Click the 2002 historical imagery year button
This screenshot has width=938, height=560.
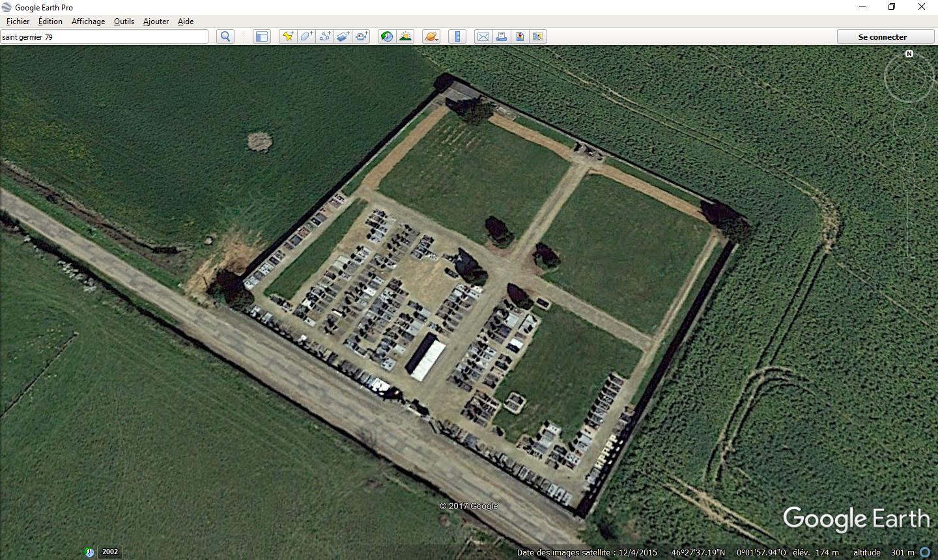(x=110, y=552)
